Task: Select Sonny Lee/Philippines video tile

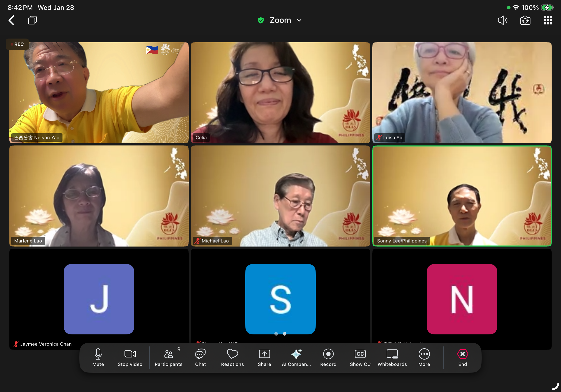Action: pyautogui.click(x=462, y=196)
